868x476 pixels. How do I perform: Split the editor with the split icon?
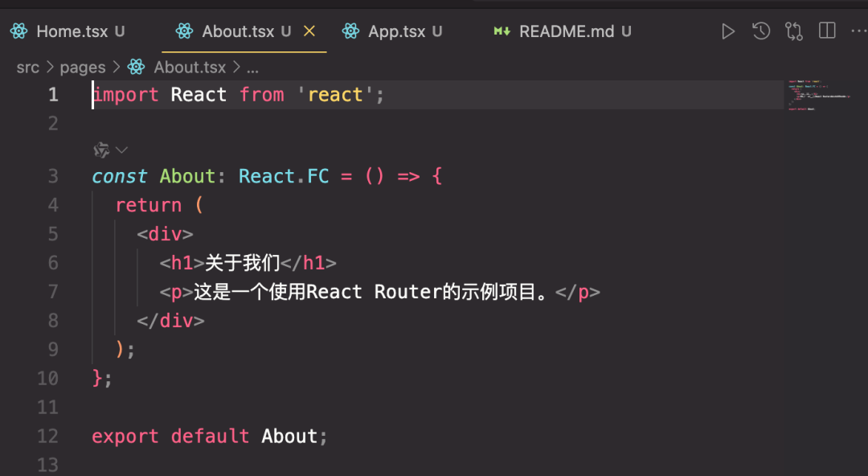(827, 31)
